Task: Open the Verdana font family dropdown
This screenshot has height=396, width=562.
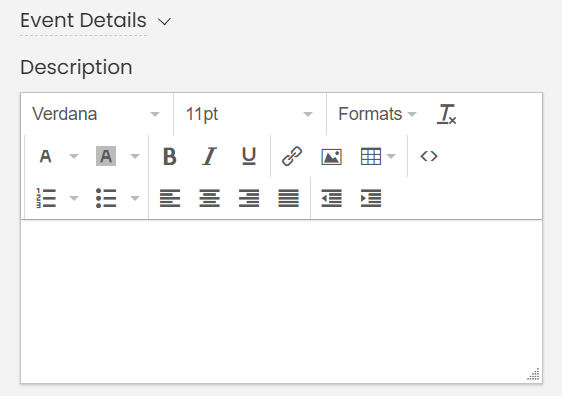Action: pos(97,114)
